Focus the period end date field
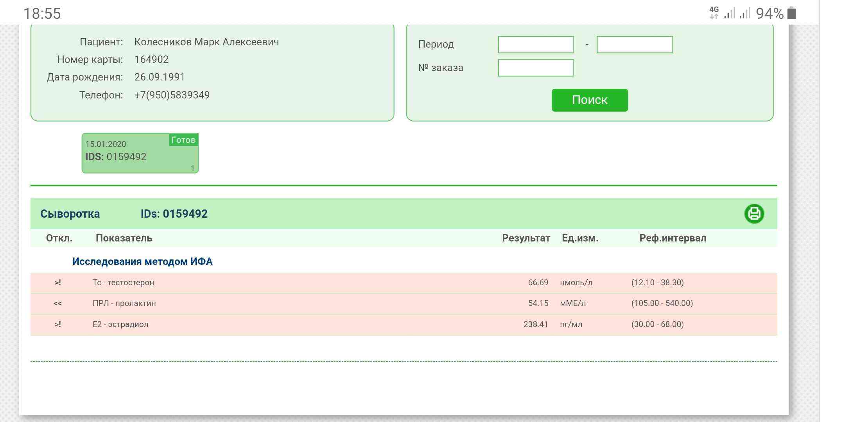Viewport: 868px width, 422px height. (634, 45)
